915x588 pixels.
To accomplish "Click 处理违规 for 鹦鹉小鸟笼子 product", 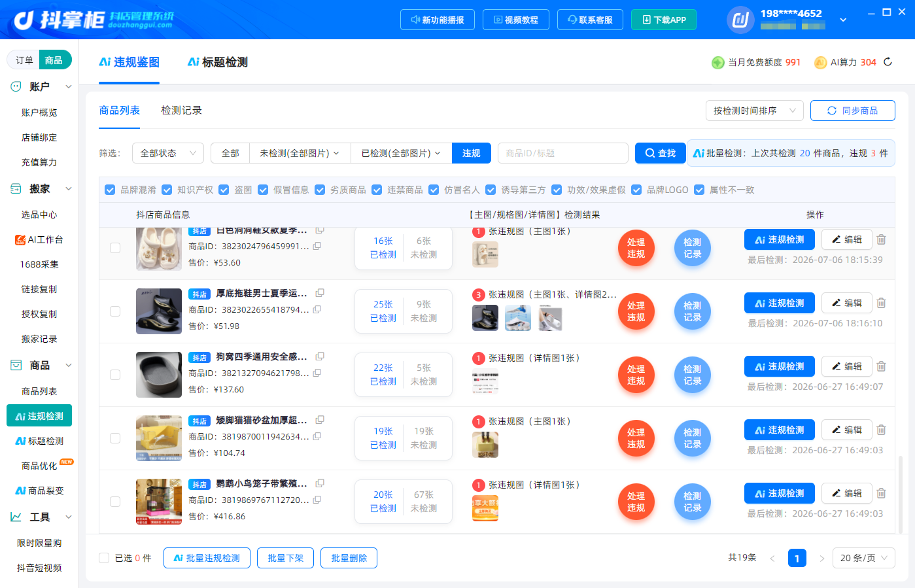I will pos(636,502).
